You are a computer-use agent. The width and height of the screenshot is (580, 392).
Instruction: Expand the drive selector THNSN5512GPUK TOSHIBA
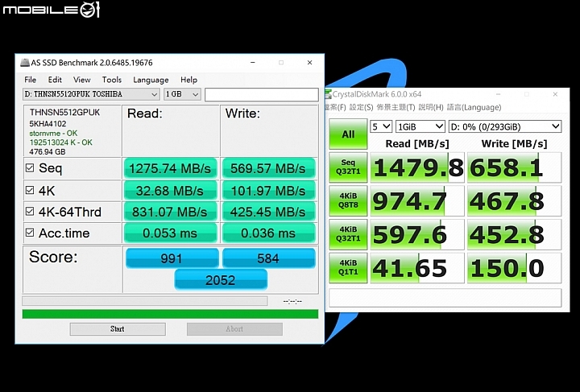pos(91,95)
